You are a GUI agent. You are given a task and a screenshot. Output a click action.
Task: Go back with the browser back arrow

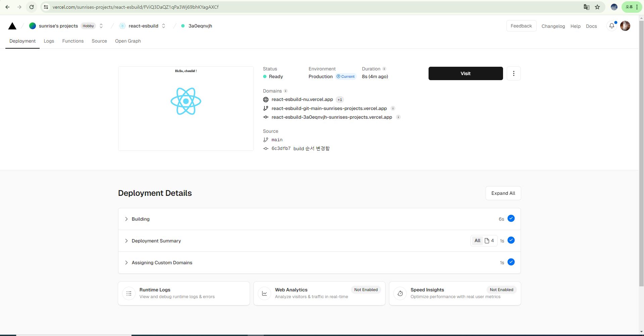(7, 7)
